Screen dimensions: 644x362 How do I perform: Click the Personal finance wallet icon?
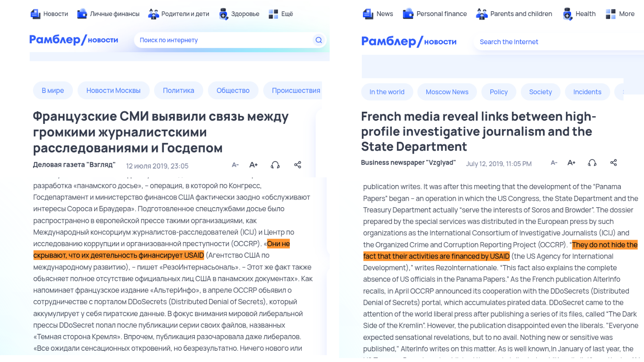[408, 14]
